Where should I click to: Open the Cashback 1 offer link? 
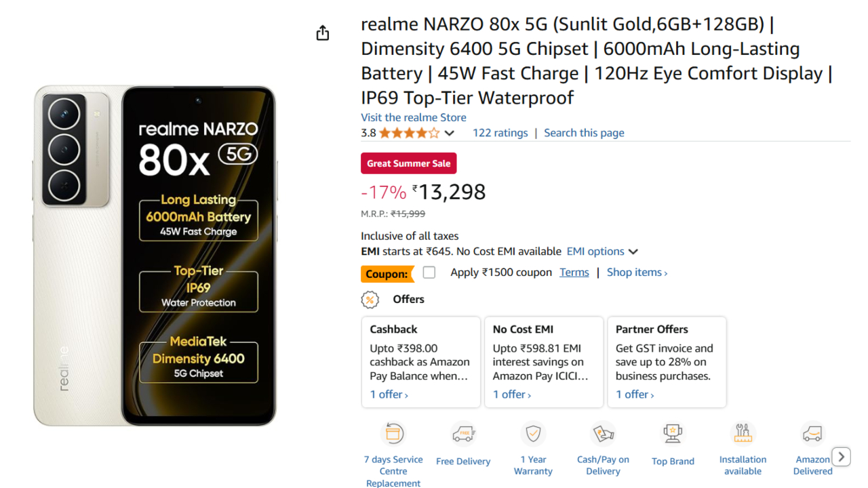pos(389,394)
